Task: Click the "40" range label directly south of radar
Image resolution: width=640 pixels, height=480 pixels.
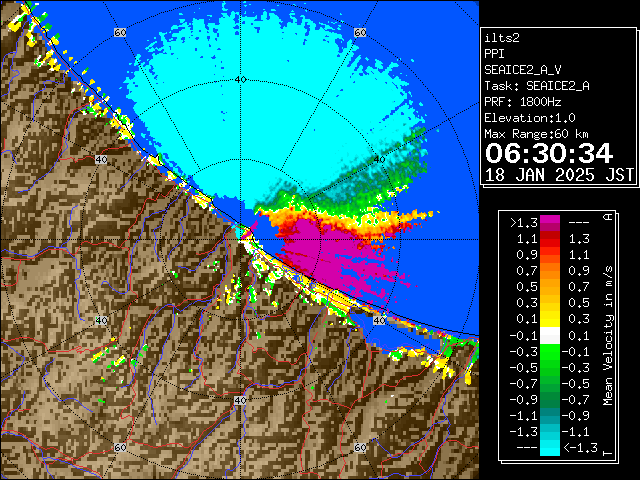Action: (x=240, y=400)
